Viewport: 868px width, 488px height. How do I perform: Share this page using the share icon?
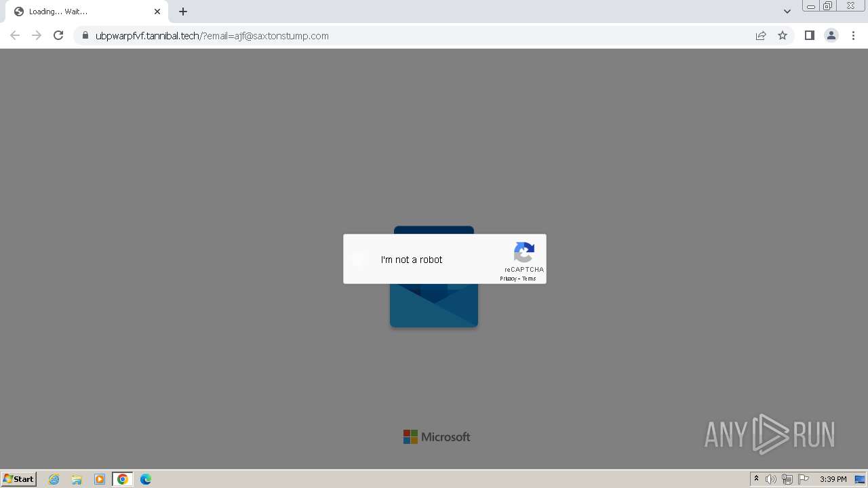pos(761,35)
